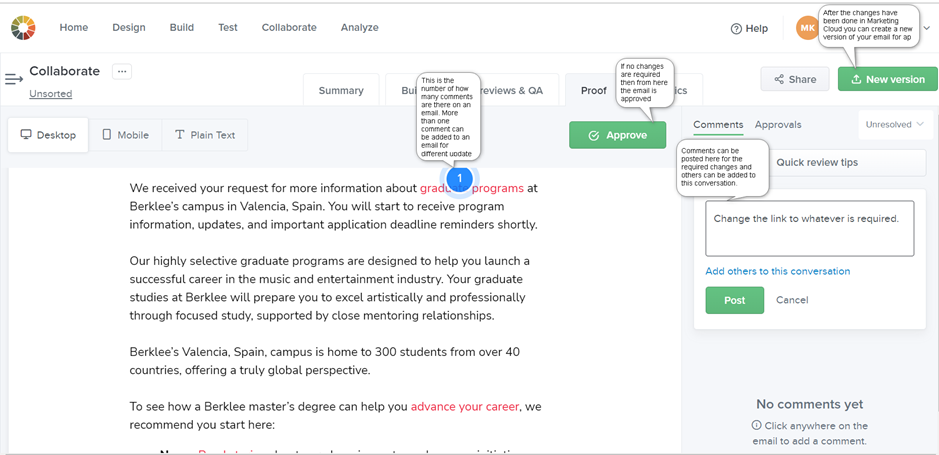
Task: Open the Collaborate menu
Action: pos(289,28)
